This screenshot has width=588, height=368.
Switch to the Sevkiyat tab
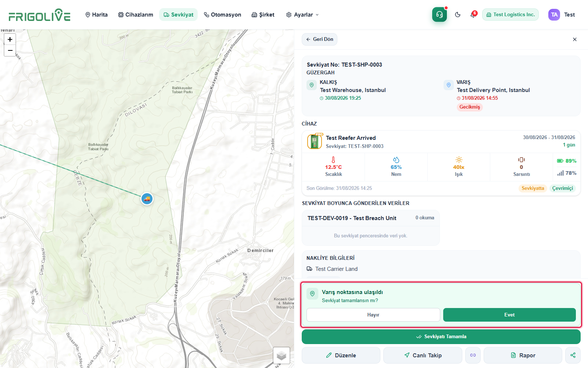pos(178,15)
